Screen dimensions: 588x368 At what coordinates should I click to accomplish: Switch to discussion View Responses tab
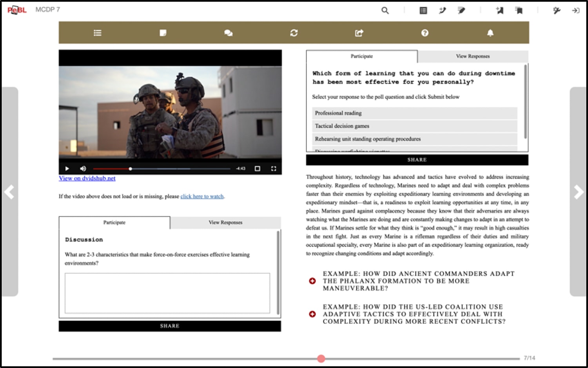(x=225, y=222)
